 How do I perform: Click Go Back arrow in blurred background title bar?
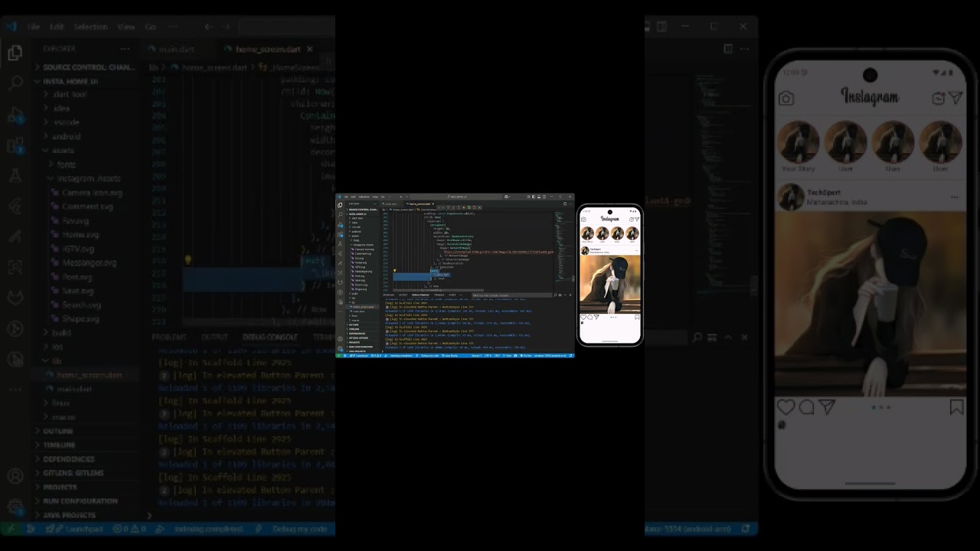tap(208, 26)
